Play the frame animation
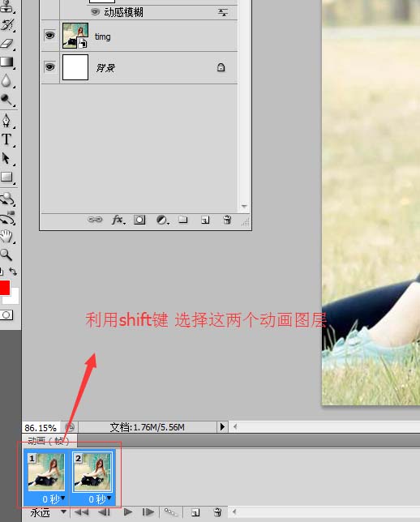 128,512
